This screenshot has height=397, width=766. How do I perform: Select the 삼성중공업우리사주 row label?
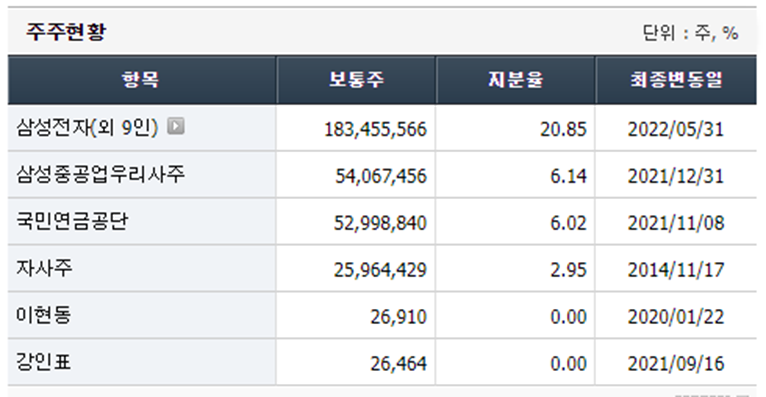[x=101, y=174]
